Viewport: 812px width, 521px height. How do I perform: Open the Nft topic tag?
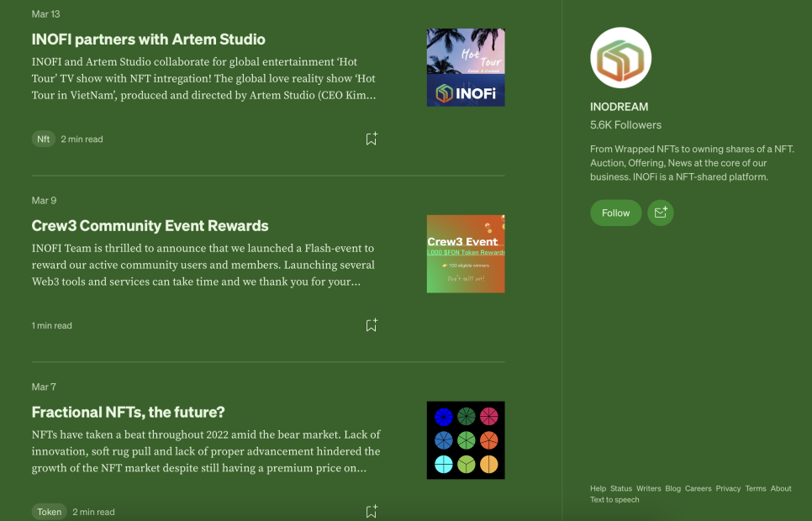coord(44,139)
